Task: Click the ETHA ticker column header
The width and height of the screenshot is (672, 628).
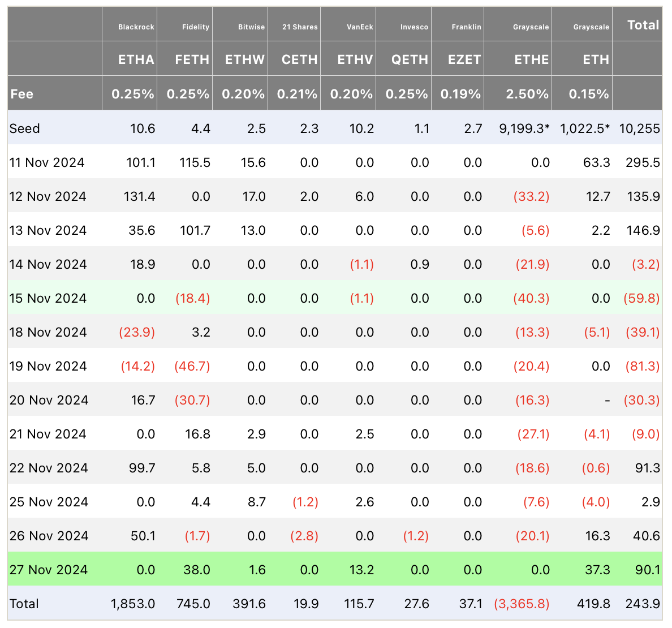Action: [136, 59]
